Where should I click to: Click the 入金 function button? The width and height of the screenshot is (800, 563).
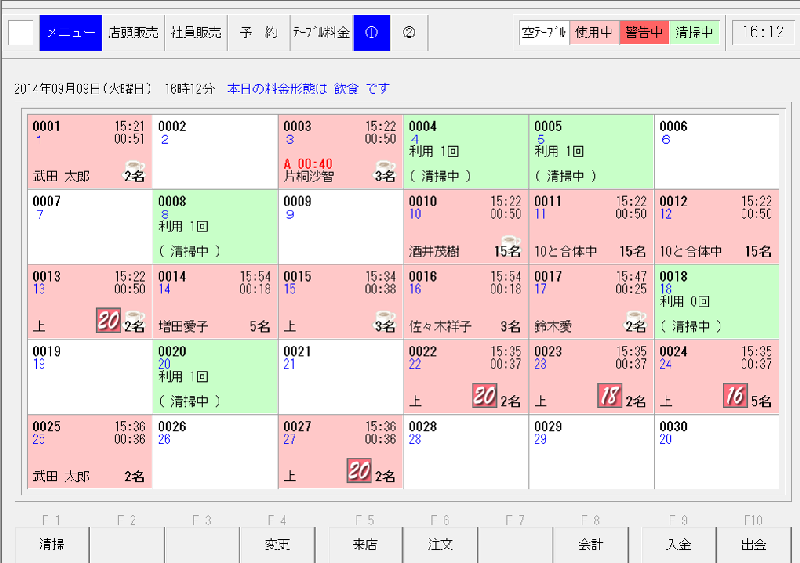coord(679,545)
